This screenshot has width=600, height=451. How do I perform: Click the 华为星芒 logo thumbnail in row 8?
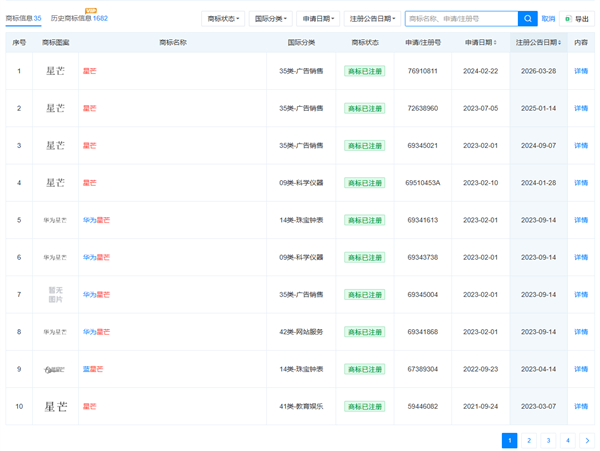(55, 332)
